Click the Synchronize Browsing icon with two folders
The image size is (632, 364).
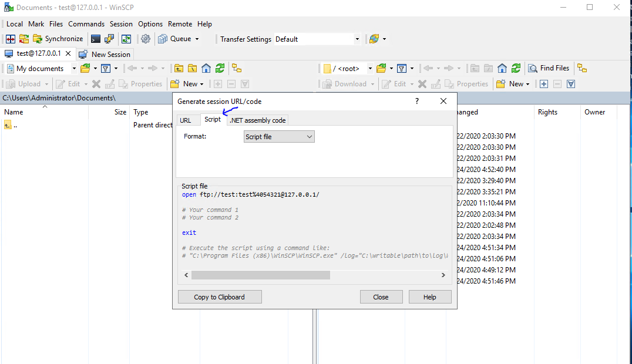coord(24,39)
